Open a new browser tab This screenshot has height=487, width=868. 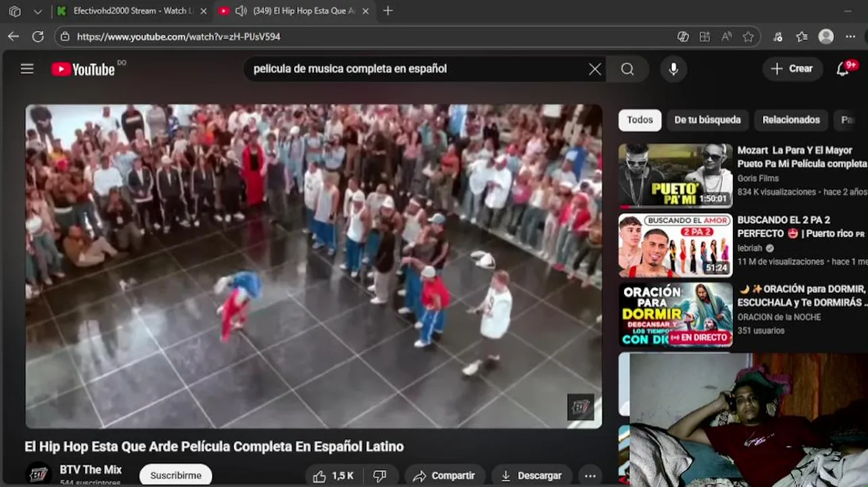[x=388, y=11]
